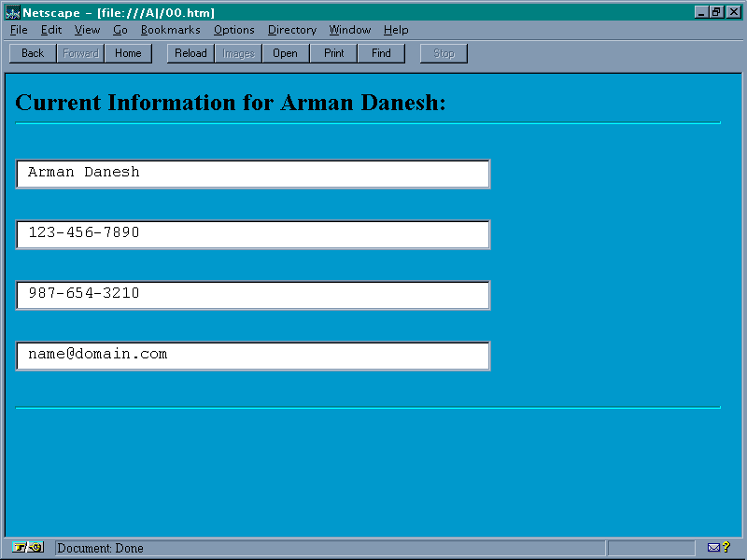Go to the Home page button
Screen dimensions: 747x560
(x=128, y=53)
